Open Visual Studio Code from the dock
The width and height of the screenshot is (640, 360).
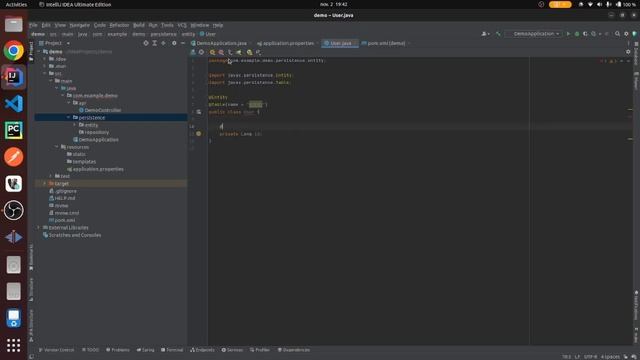click(x=13, y=104)
